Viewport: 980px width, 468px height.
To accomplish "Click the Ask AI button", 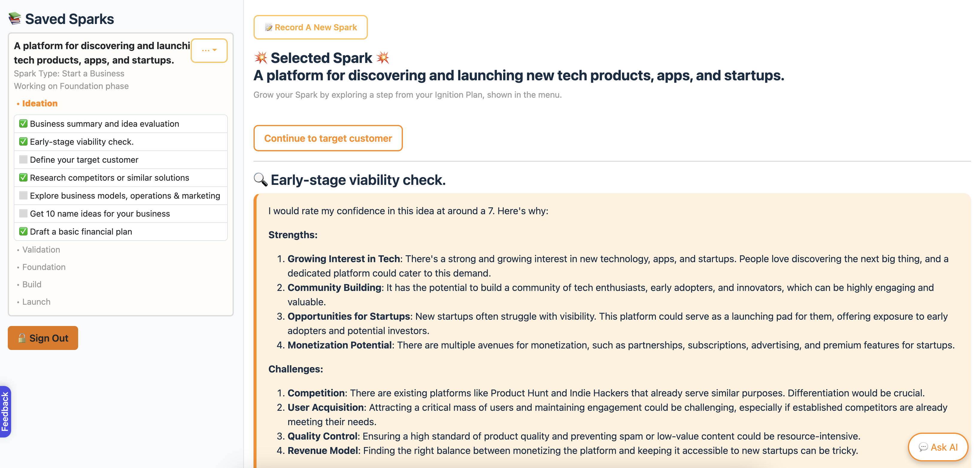I will (938, 447).
